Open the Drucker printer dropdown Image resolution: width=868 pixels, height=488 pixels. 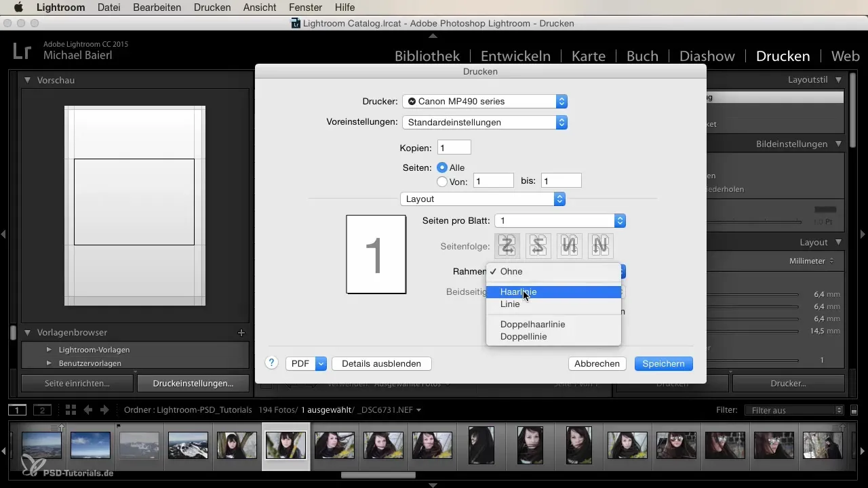click(485, 101)
